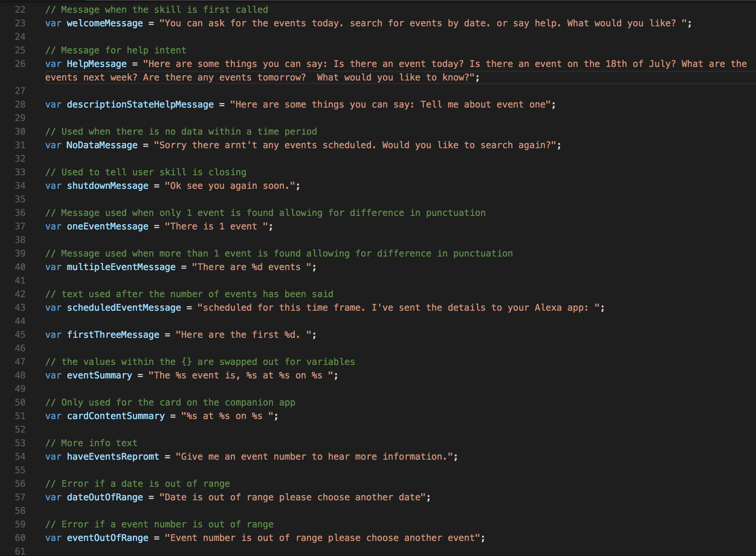The width and height of the screenshot is (756, 556).
Task: Click the eventOutOfRange variable name
Action: 107,538
